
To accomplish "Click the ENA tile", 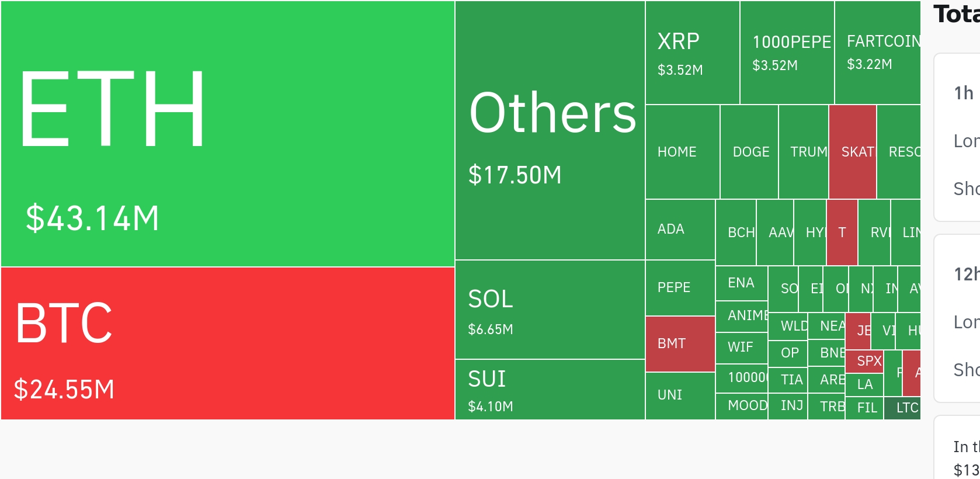I will [742, 283].
